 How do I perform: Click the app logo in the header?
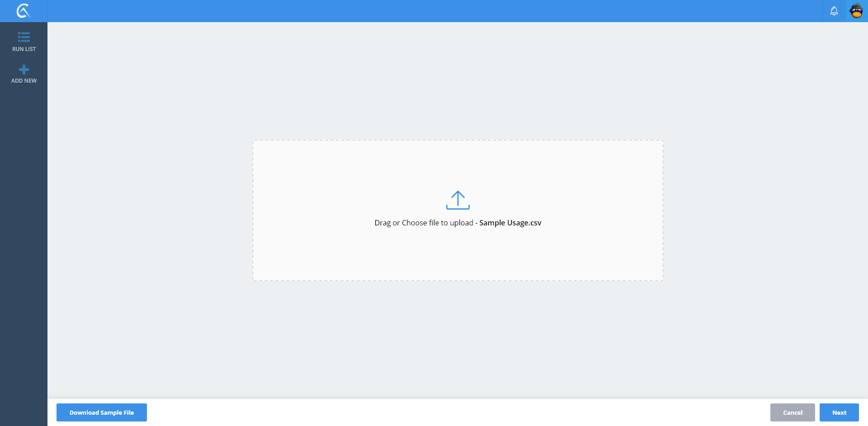[24, 11]
